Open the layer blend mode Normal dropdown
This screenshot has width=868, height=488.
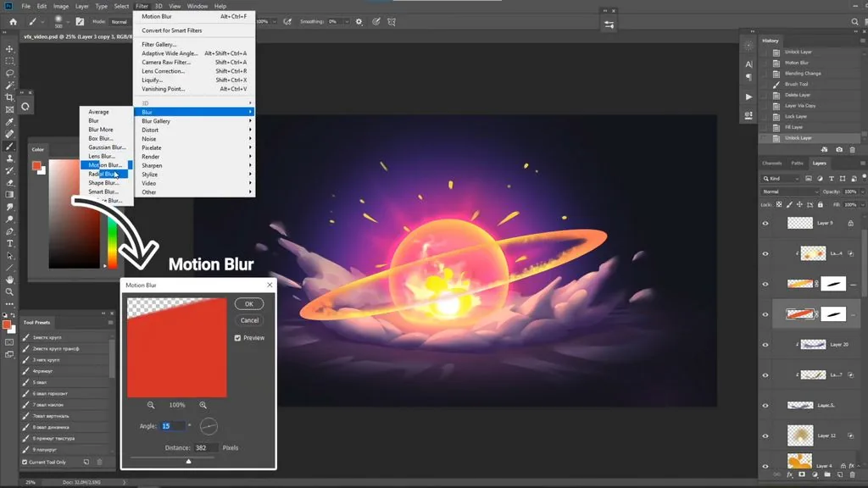point(790,191)
